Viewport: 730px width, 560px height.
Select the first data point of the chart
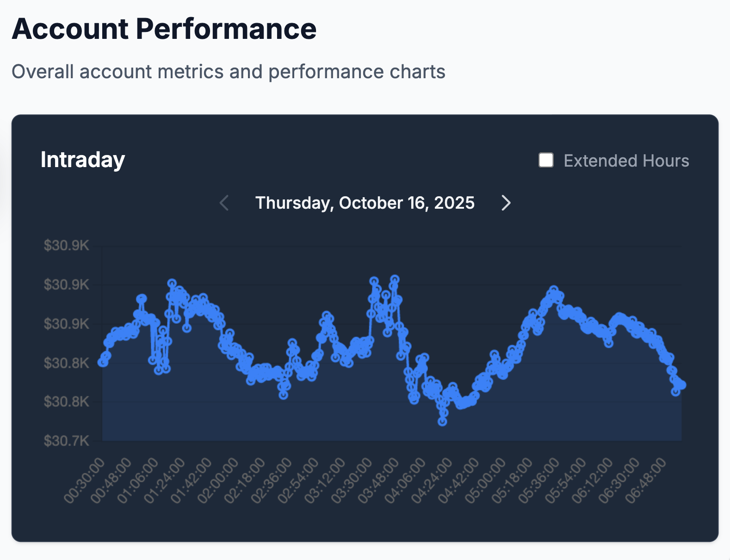(103, 362)
